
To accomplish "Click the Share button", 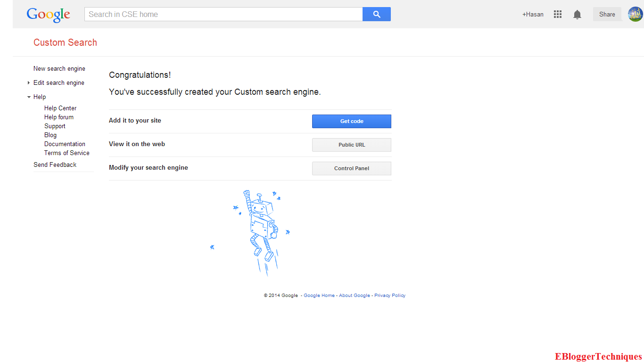I will pos(607,14).
